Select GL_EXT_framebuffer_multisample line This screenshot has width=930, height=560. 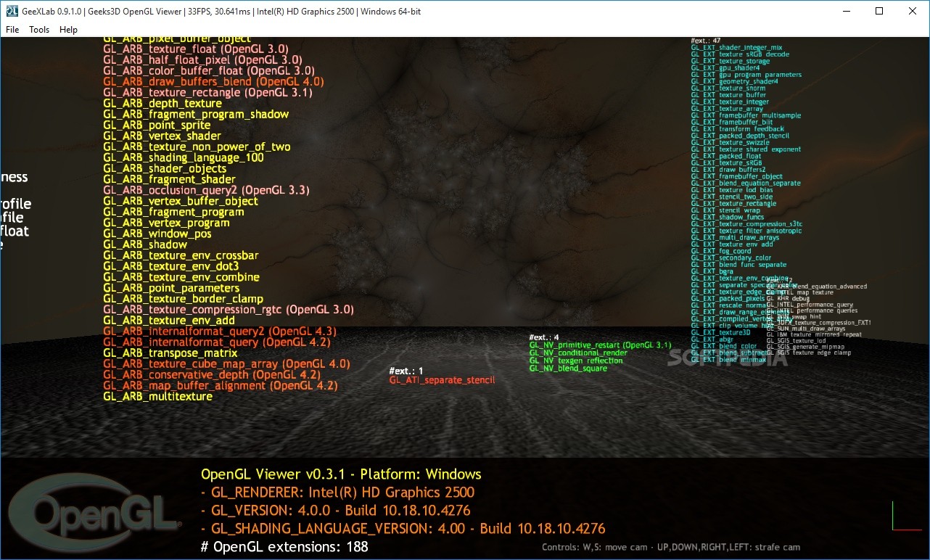[746, 115]
